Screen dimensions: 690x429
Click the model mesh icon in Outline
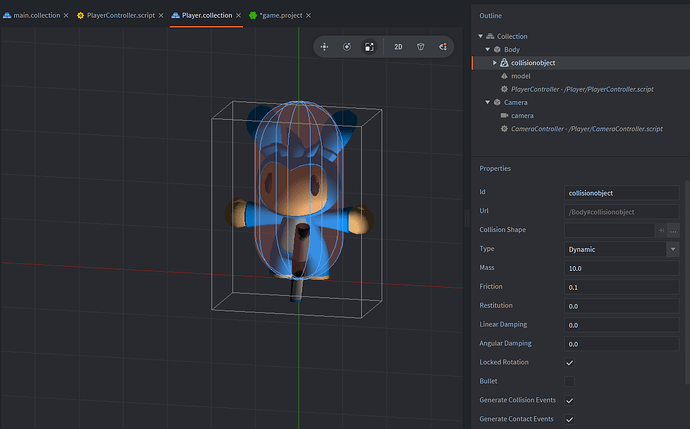[x=504, y=76]
